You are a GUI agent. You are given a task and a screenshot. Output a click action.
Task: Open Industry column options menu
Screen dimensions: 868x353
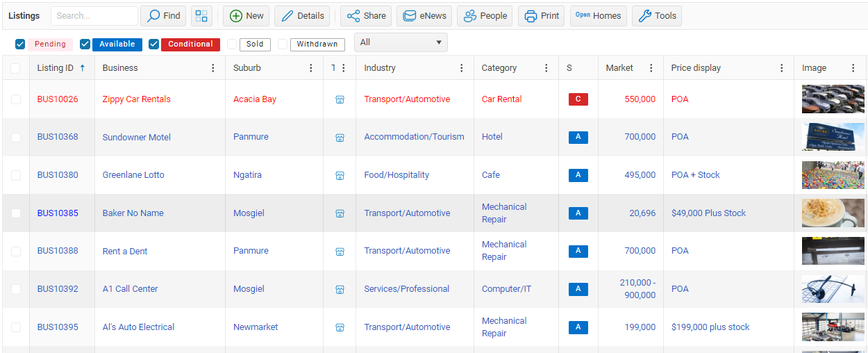coord(462,68)
